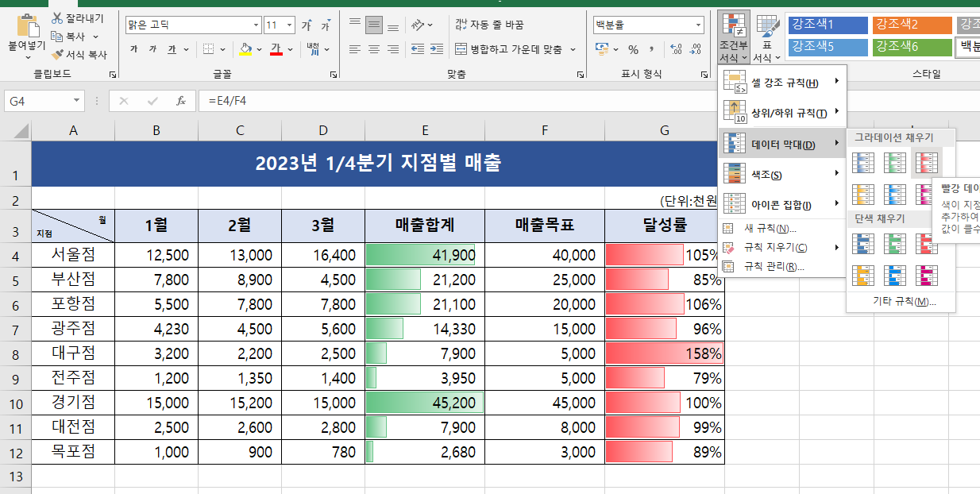This screenshot has width=980, height=494.
Task: Open number format dropdown 백분율
Action: click(698, 25)
